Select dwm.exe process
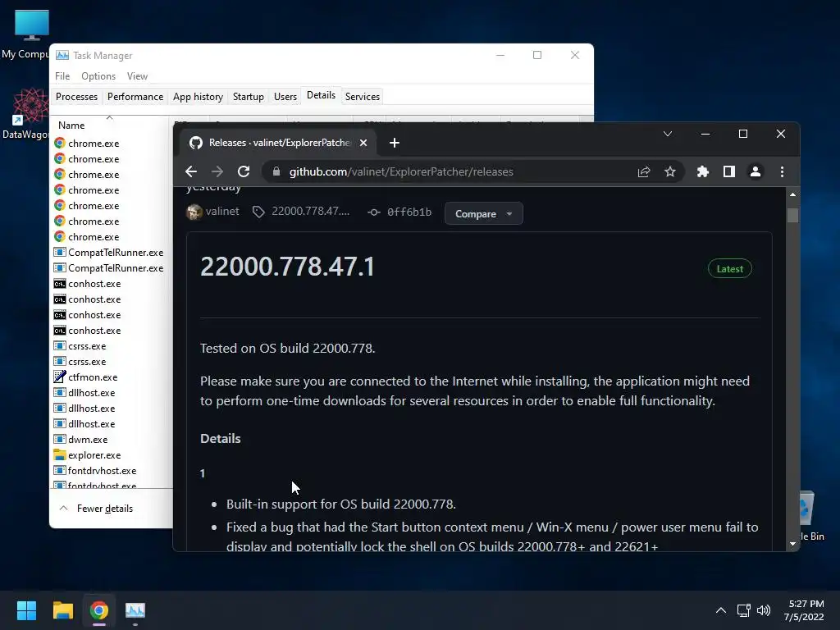This screenshot has width=840, height=630. 112,440
